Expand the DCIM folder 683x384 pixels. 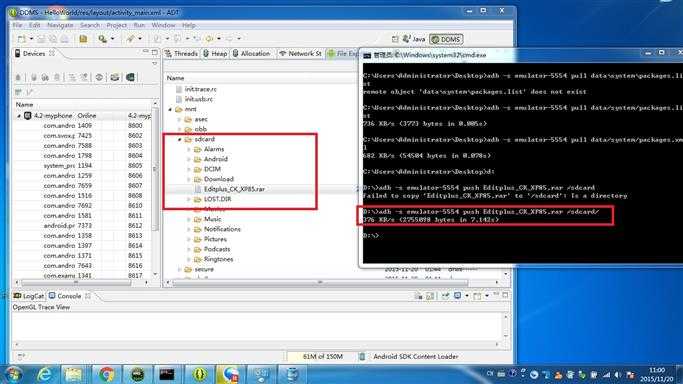(x=189, y=169)
